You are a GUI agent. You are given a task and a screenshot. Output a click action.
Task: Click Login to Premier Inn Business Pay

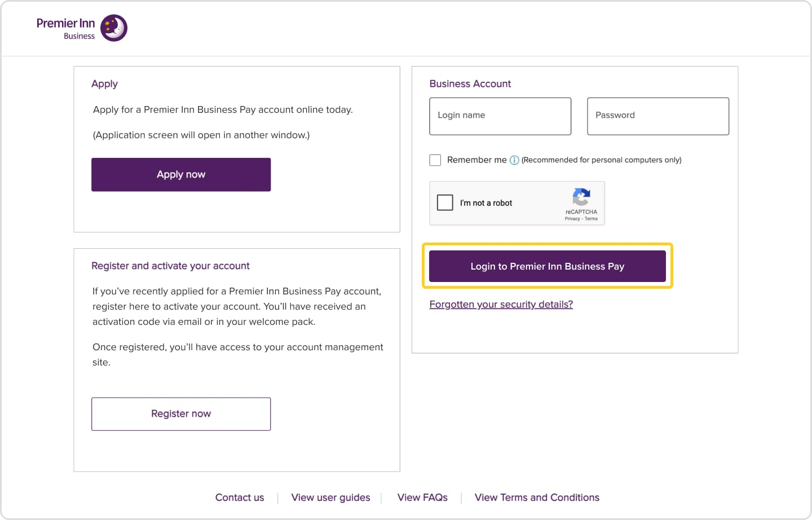[548, 266]
